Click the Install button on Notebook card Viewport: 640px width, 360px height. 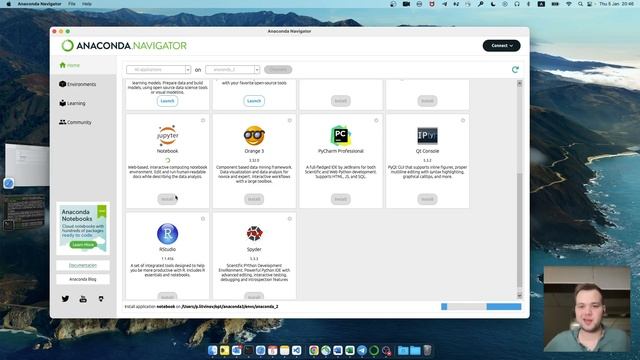click(167, 199)
